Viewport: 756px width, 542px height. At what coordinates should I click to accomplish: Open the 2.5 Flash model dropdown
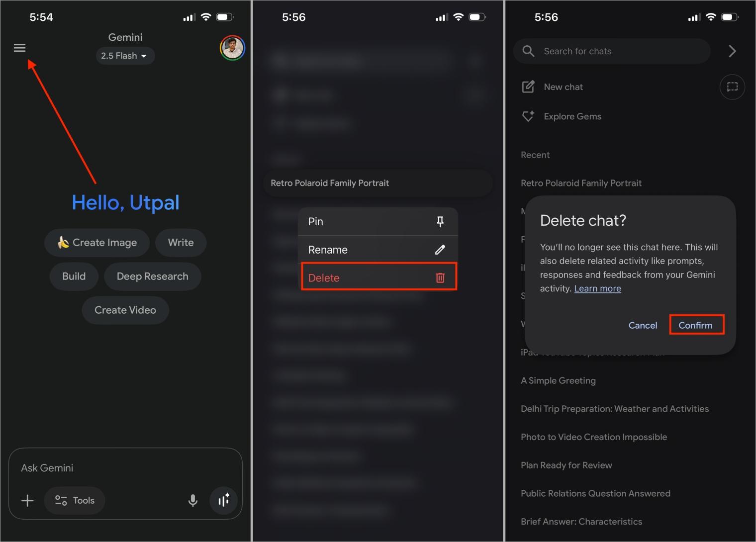[x=125, y=56]
